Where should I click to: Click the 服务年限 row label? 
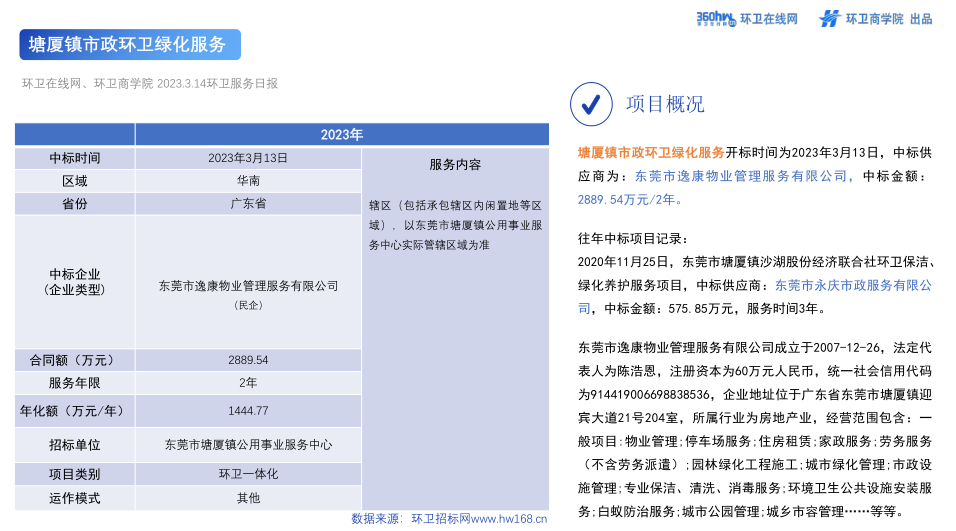(x=75, y=383)
